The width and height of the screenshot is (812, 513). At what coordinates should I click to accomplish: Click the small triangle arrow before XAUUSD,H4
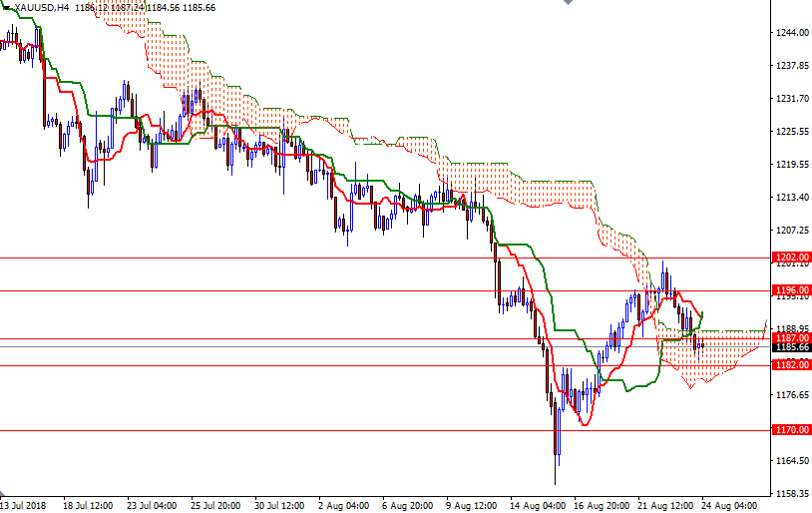pos(7,7)
